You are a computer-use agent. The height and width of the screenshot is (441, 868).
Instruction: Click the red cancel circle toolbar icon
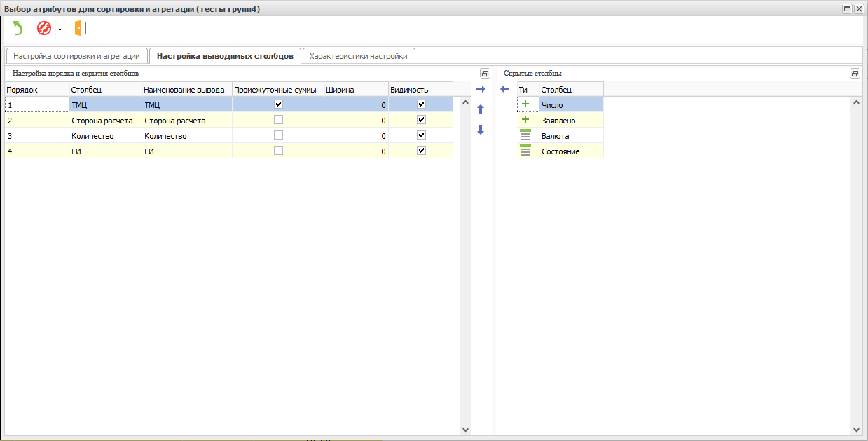[x=44, y=29]
